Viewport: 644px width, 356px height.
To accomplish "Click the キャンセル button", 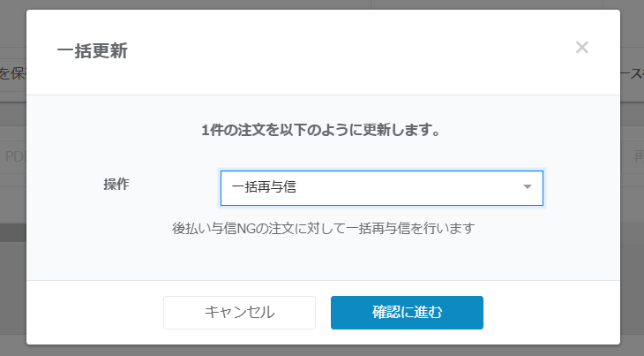I will point(239,312).
